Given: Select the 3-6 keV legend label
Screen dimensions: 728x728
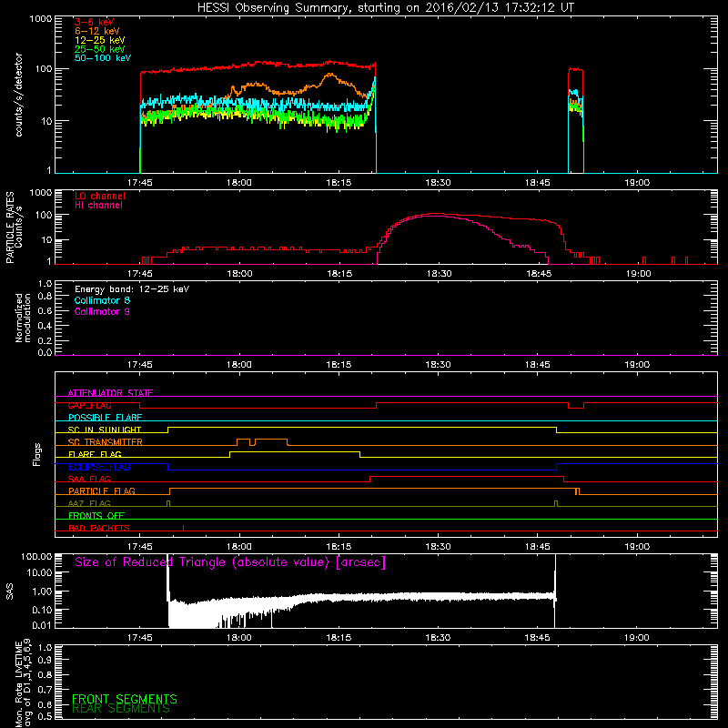Looking at the screenshot, I should pyautogui.click(x=95, y=22).
